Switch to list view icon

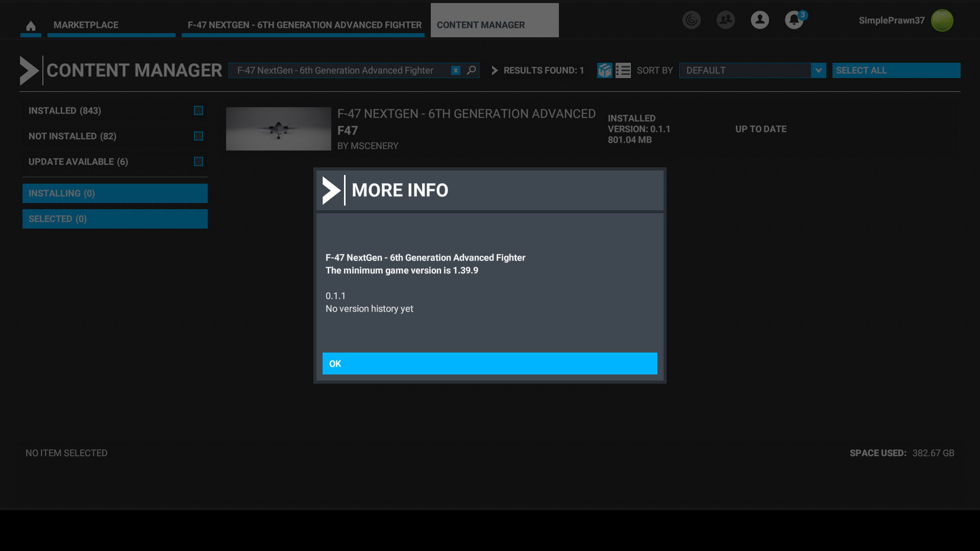point(623,70)
